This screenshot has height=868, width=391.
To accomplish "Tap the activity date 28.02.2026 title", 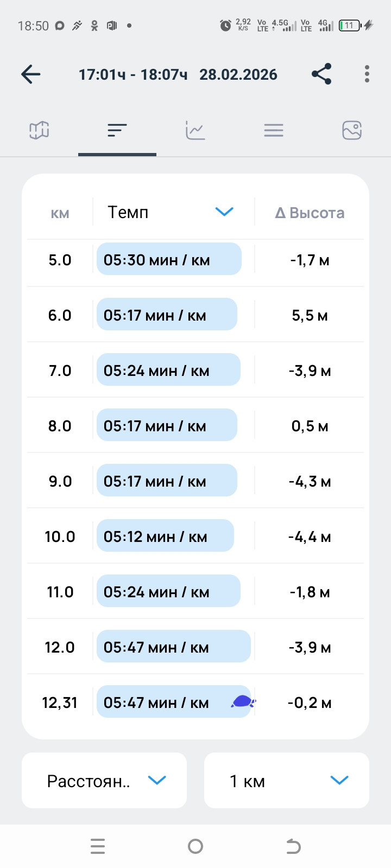I will click(238, 74).
